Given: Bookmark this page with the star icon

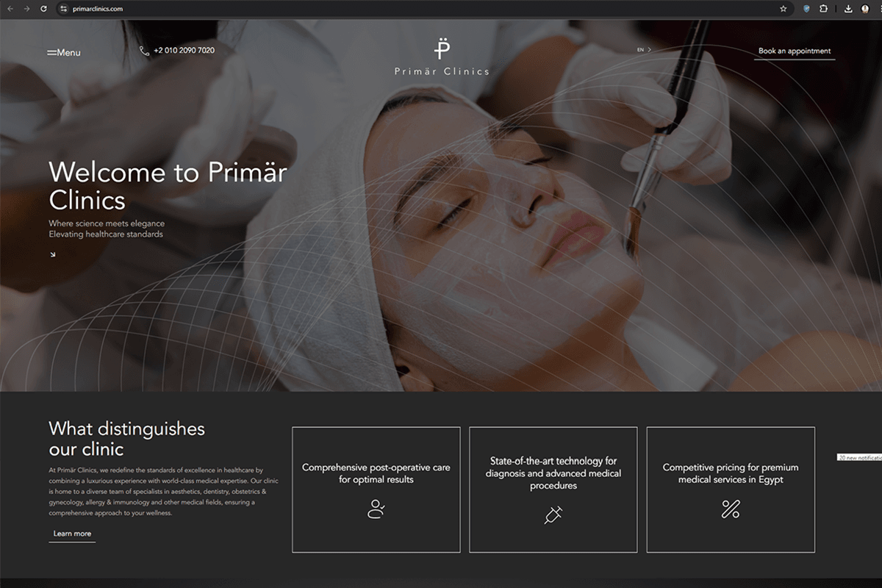Looking at the screenshot, I should [x=784, y=9].
